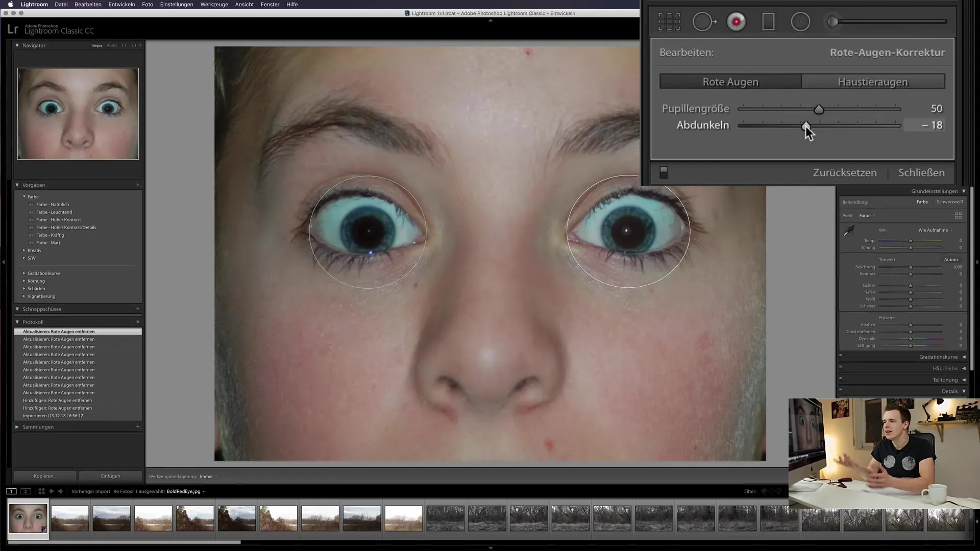This screenshot has width=980, height=551.
Task: Click the Abdunkeln slider handle
Action: [x=806, y=126]
